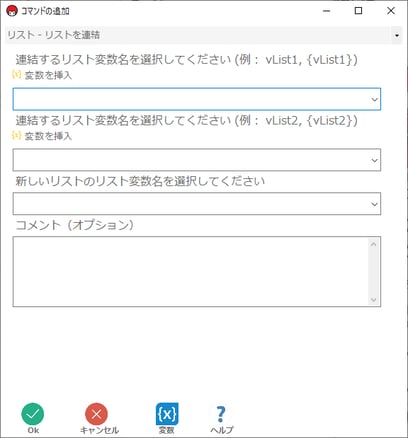Click the app logo in title bar

[12, 11]
